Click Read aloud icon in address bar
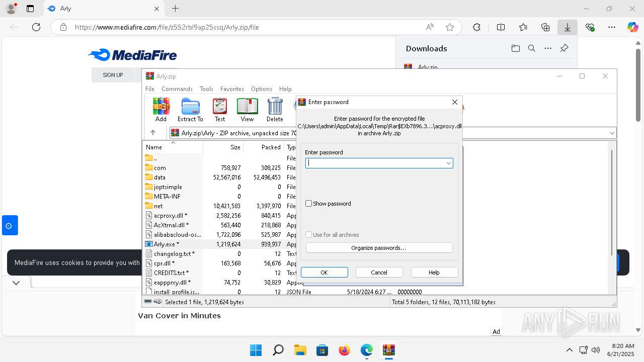Screen dimensions: 644x362 430,27
